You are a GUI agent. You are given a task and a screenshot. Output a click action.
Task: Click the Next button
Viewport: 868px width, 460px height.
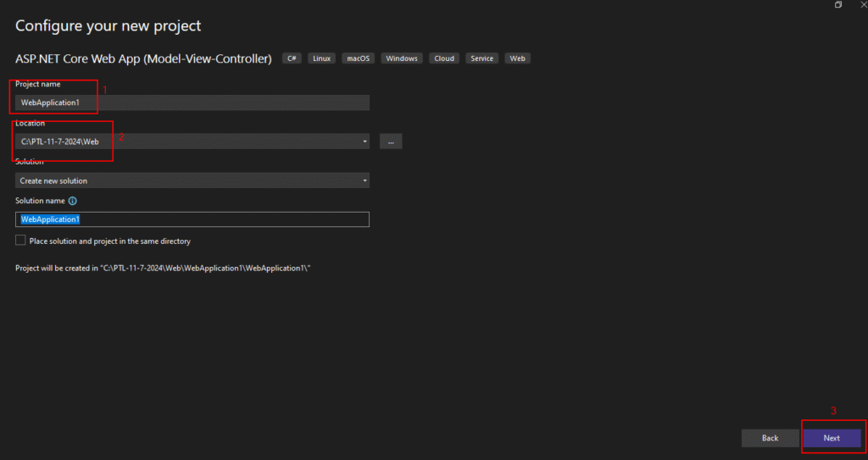832,438
